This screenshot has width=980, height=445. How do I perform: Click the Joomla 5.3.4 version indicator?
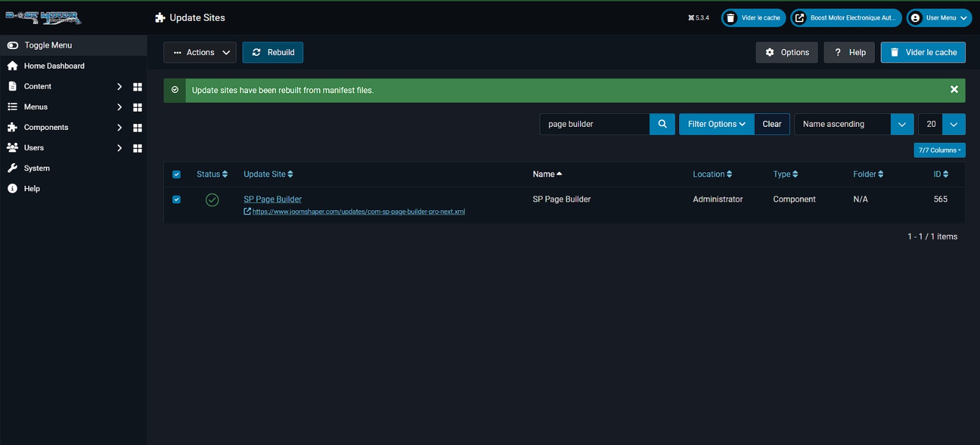pos(698,18)
